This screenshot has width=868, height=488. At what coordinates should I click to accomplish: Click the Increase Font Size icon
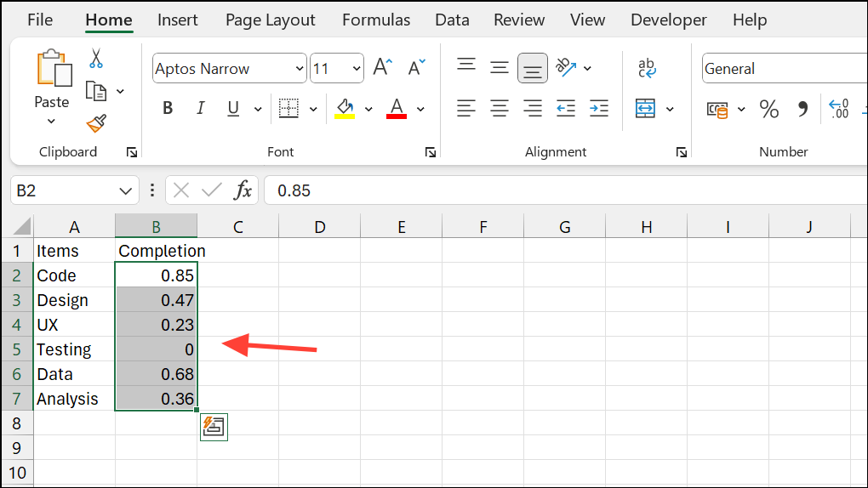(383, 68)
